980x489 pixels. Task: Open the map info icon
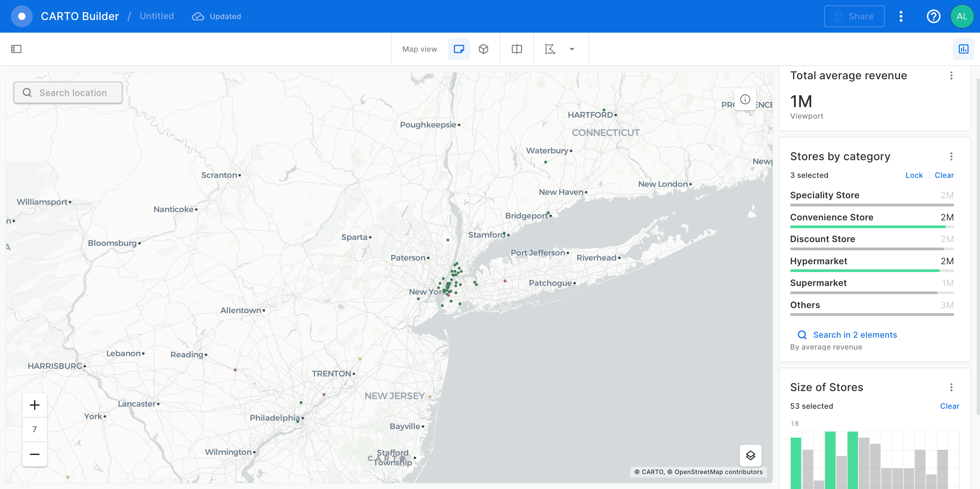[x=745, y=100]
